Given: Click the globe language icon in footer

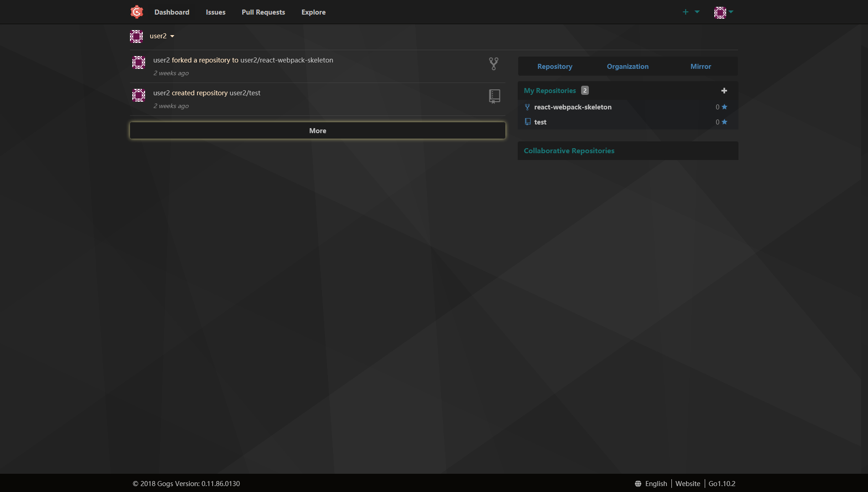Looking at the screenshot, I should click(638, 484).
